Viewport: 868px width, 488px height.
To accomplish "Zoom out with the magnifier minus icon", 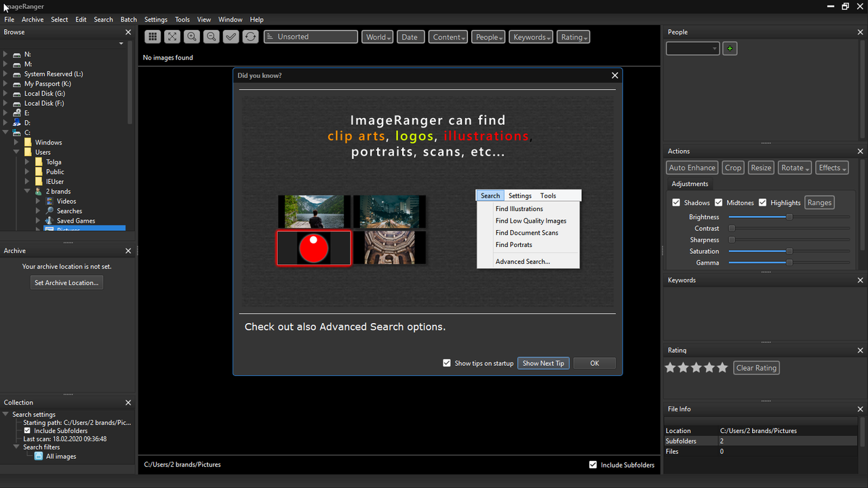I will pos(212,37).
